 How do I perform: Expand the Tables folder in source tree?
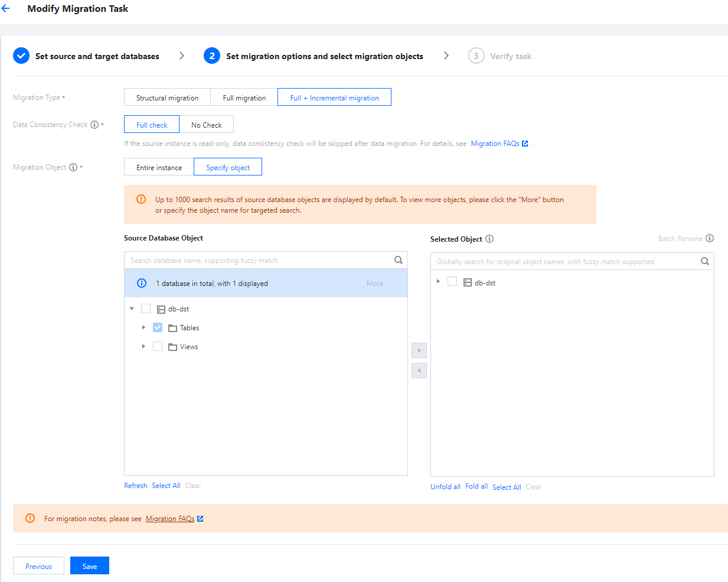pos(143,327)
